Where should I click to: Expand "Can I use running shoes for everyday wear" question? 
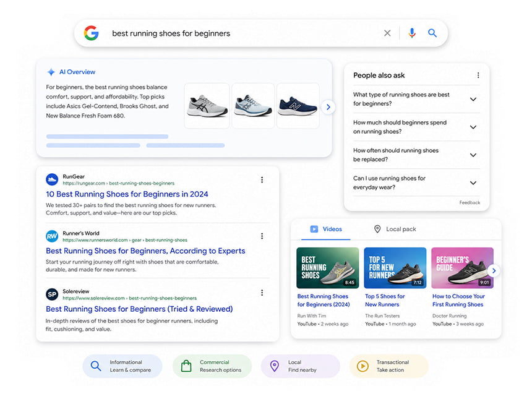click(x=416, y=182)
